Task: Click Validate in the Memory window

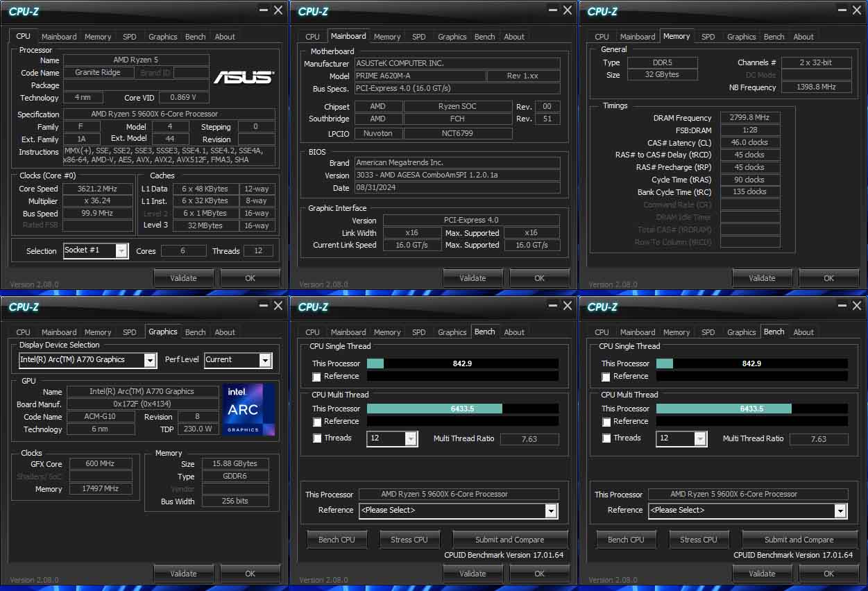Action: (x=763, y=278)
